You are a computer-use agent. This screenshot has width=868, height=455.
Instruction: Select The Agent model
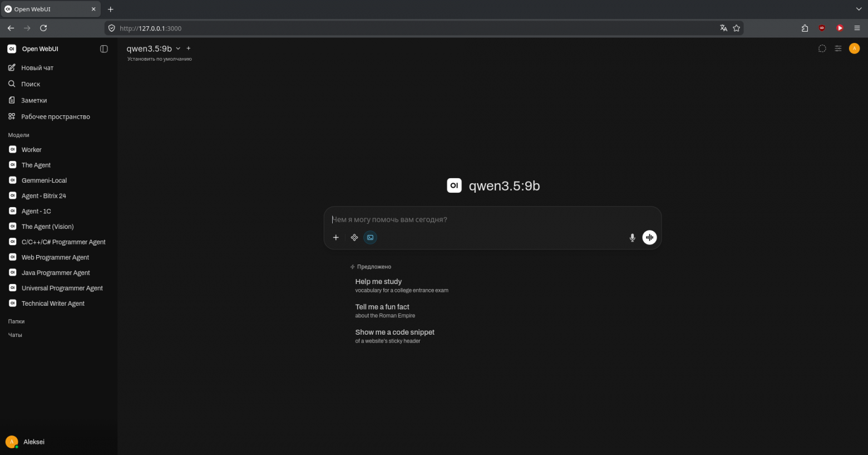click(x=58, y=165)
